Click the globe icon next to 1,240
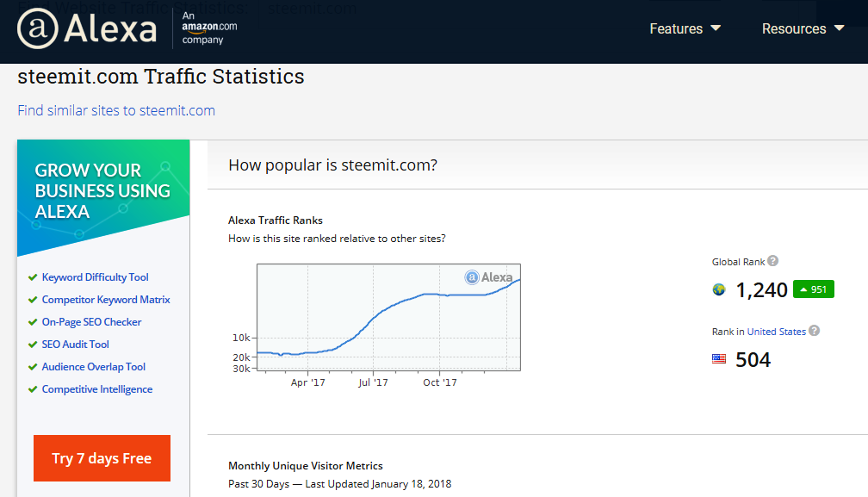This screenshot has width=868, height=497. (x=719, y=289)
